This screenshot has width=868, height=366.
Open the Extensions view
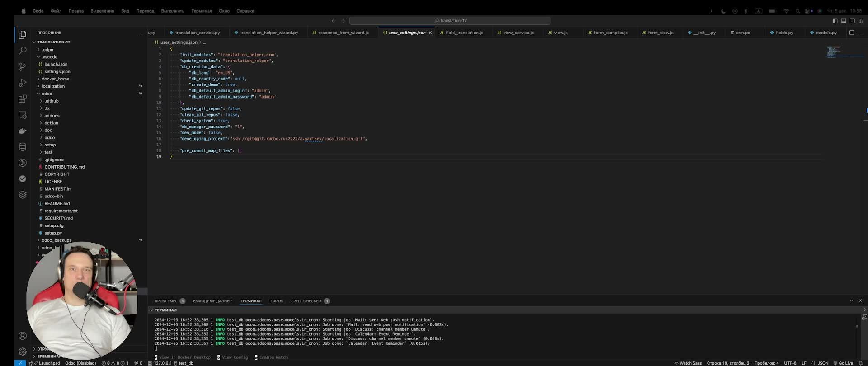tap(23, 99)
